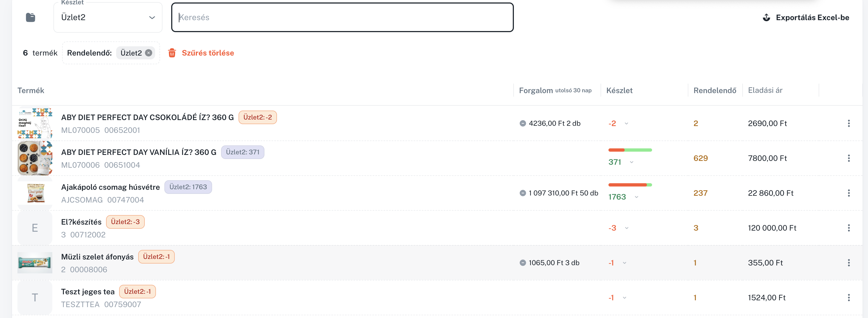868x318 pixels.
Task: Click the stock level bar for Ajakápoló csomag
Action: (630, 185)
